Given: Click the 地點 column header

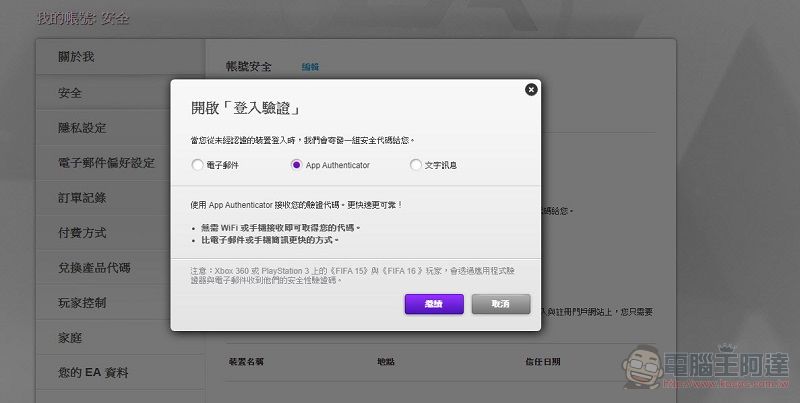Looking at the screenshot, I should click(x=386, y=362).
